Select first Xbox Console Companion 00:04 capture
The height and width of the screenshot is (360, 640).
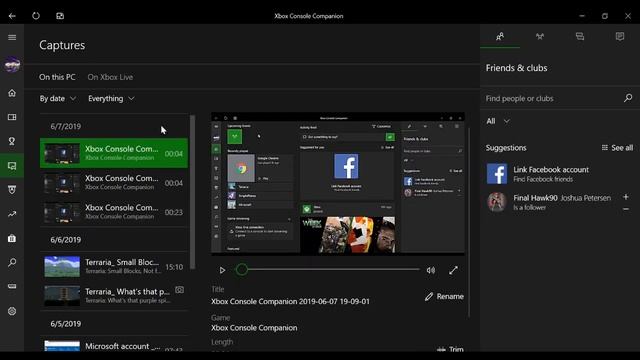(x=114, y=153)
